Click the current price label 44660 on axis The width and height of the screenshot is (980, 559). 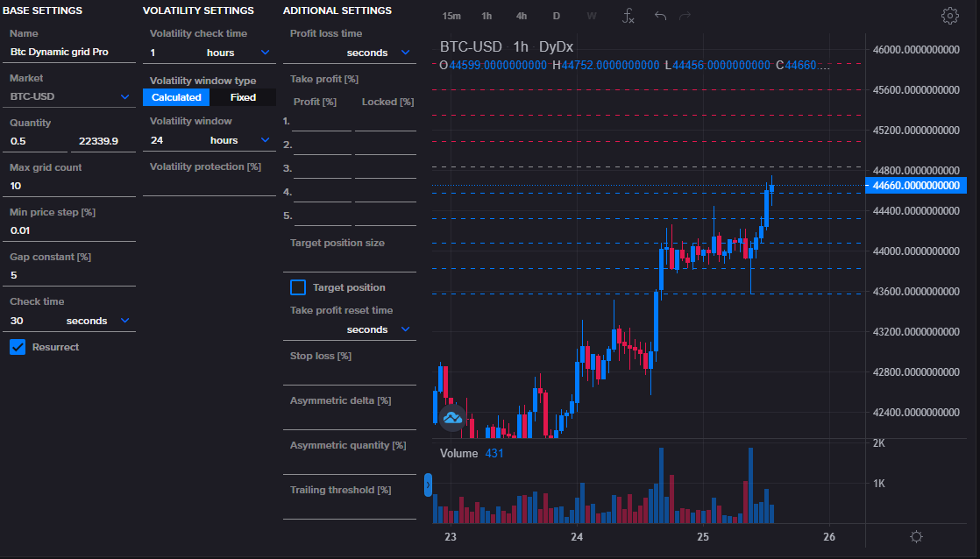(x=915, y=185)
